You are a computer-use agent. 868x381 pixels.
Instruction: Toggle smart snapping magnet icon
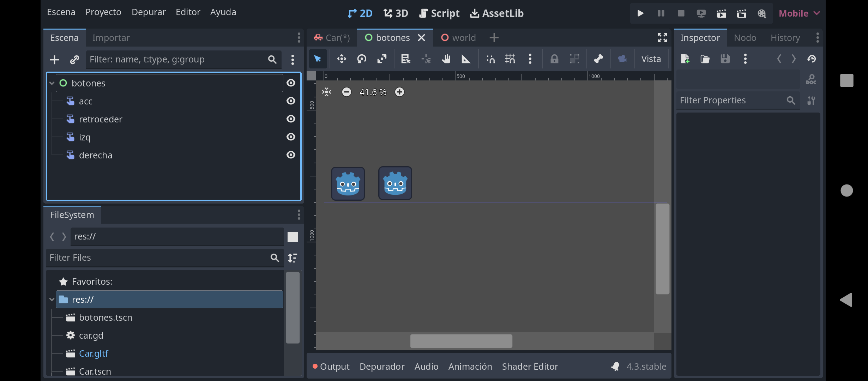tap(490, 59)
